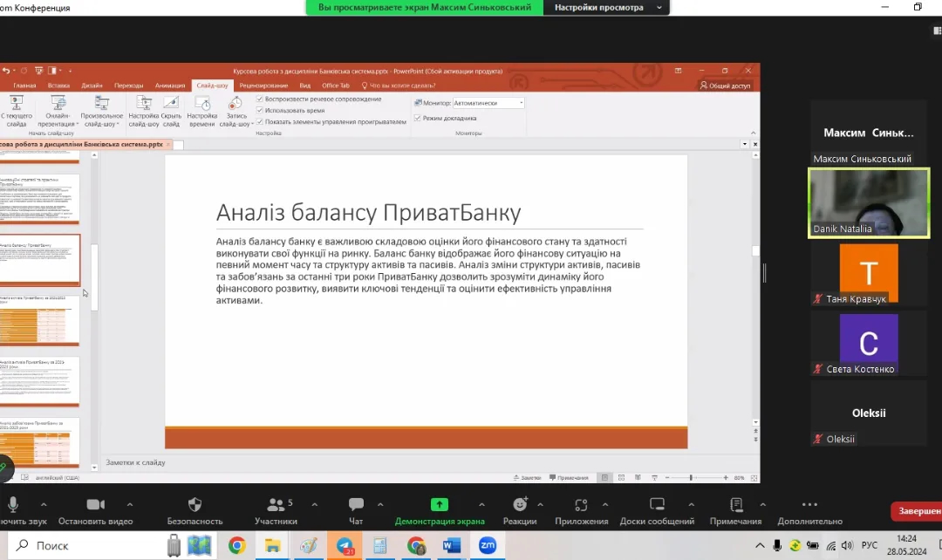
Task: Toggle the 'Использовать время' checkbox
Action: click(260, 111)
